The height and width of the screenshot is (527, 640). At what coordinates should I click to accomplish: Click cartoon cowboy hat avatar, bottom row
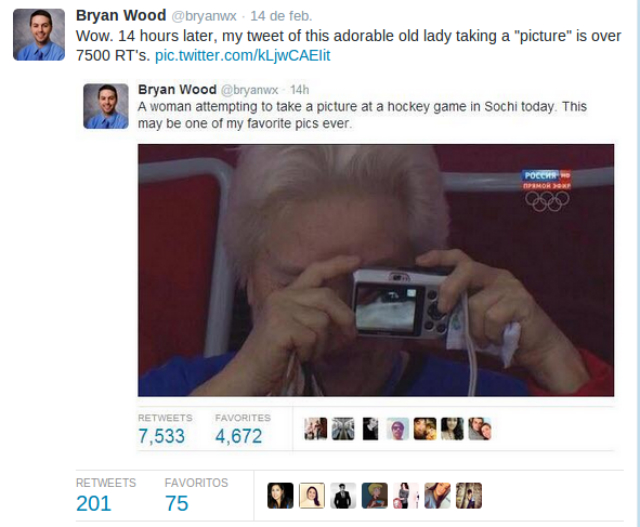click(375, 496)
